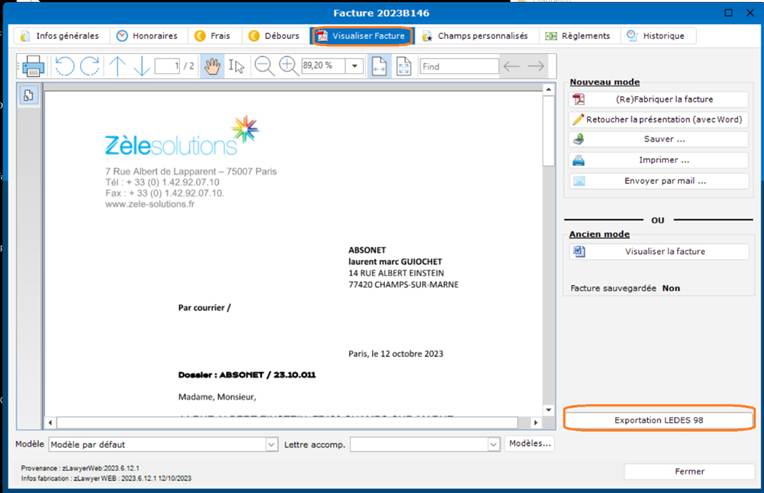Open the Règlements tab
This screenshot has height=493, width=764.
pos(578,36)
